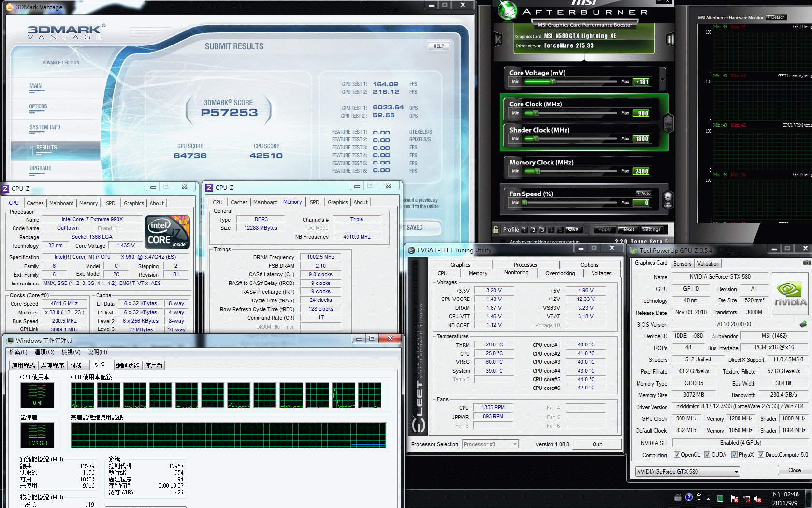
Task: Switch to the Validation tab in GPU-Z
Action: pyautogui.click(x=708, y=264)
